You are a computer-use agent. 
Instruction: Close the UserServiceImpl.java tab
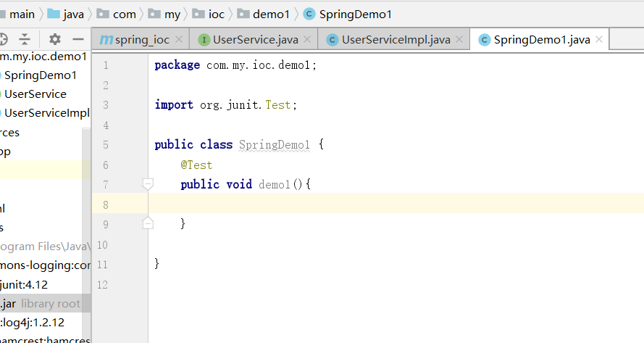click(x=459, y=39)
